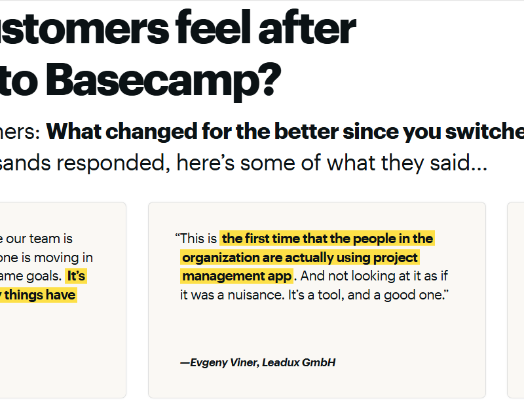Click the text "ame goals." in left card
Screen dimensions: 524x420
pos(31,276)
